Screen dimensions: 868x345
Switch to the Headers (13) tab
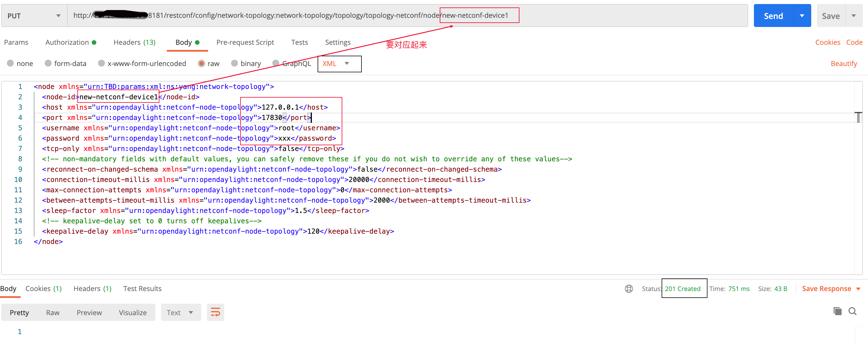coord(134,42)
